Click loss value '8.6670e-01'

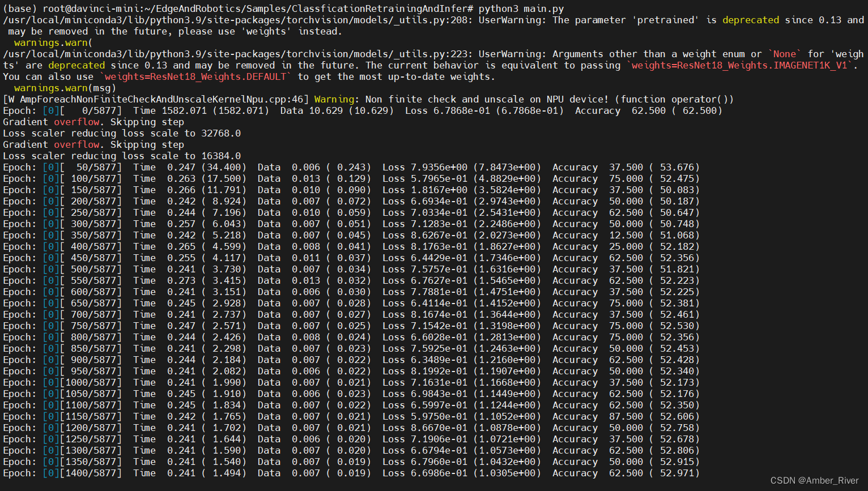pyautogui.click(x=439, y=428)
